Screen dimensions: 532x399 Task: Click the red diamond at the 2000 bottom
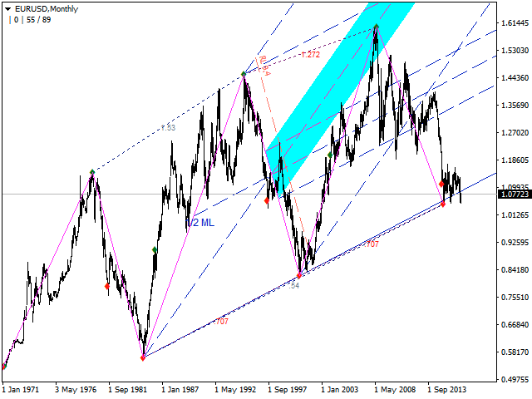point(299,275)
